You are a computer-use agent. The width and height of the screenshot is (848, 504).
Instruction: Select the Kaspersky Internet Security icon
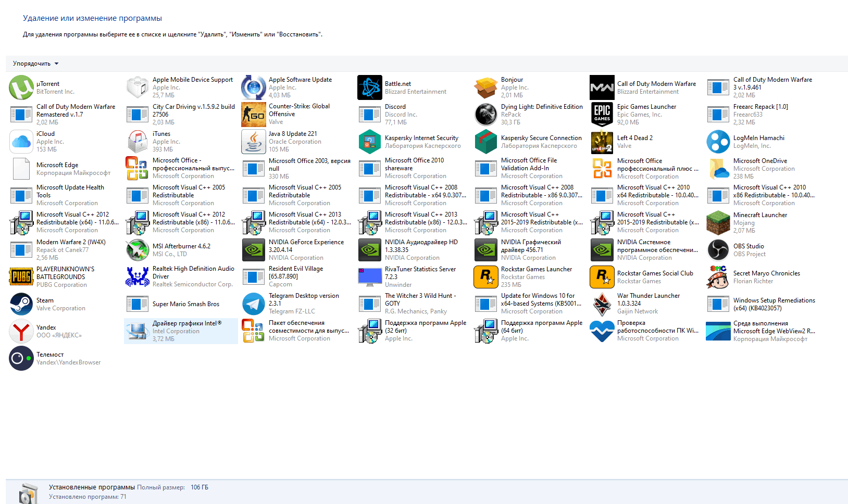click(370, 142)
